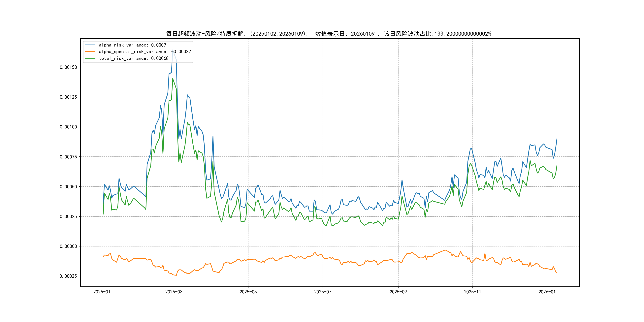Click the green total_risk_variance legend line

[90, 58]
